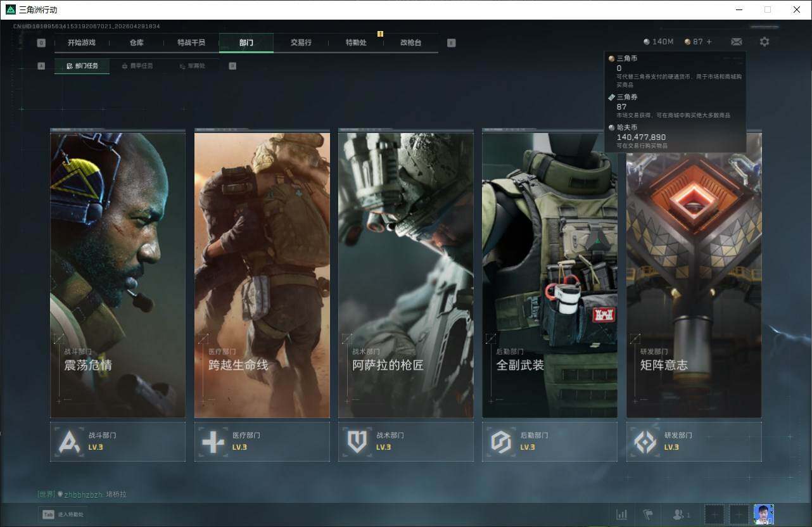Go to the 开始游戏 tab
The height and width of the screenshot is (527, 812).
[x=82, y=42]
